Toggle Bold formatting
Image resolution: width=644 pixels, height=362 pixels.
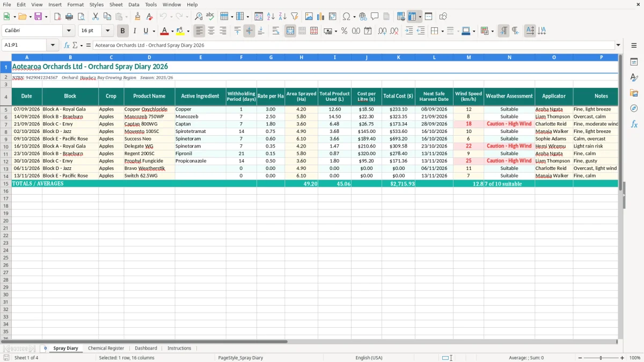coord(123,31)
